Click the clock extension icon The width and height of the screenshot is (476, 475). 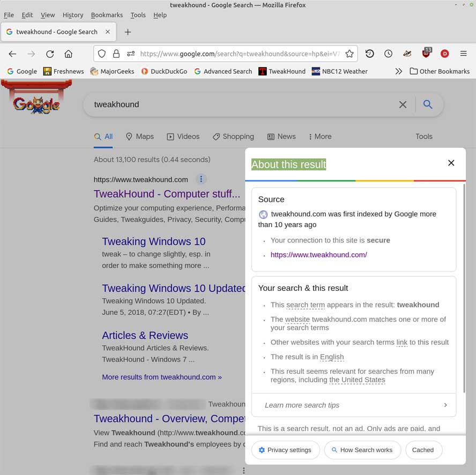(x=388, y=54)
